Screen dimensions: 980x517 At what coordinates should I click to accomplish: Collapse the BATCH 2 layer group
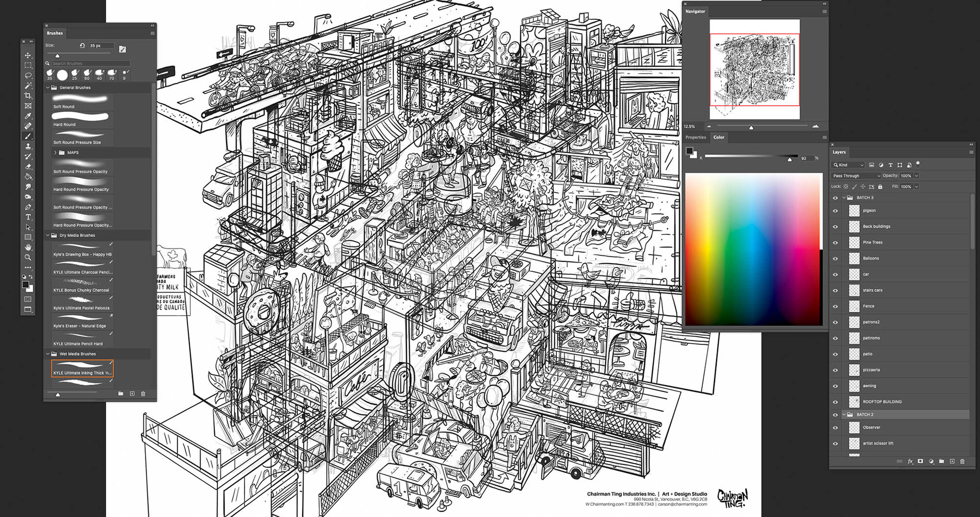[x=844, y=415]
